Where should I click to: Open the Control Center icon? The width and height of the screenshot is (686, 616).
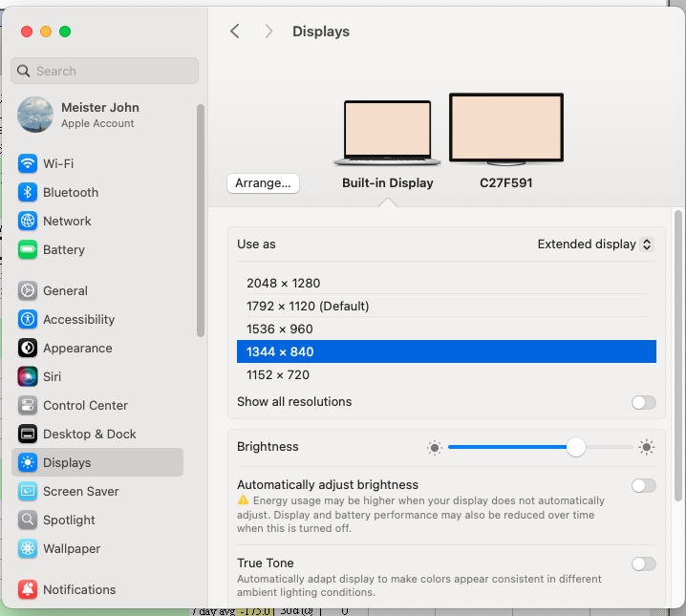(28, 405)
